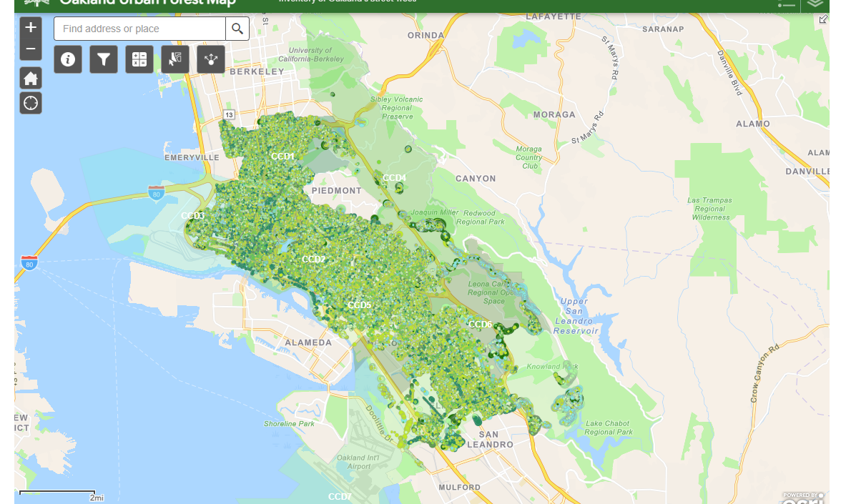
Task: Click the Lake Chabot Regional Park label
Action: (x=608, y=428)
